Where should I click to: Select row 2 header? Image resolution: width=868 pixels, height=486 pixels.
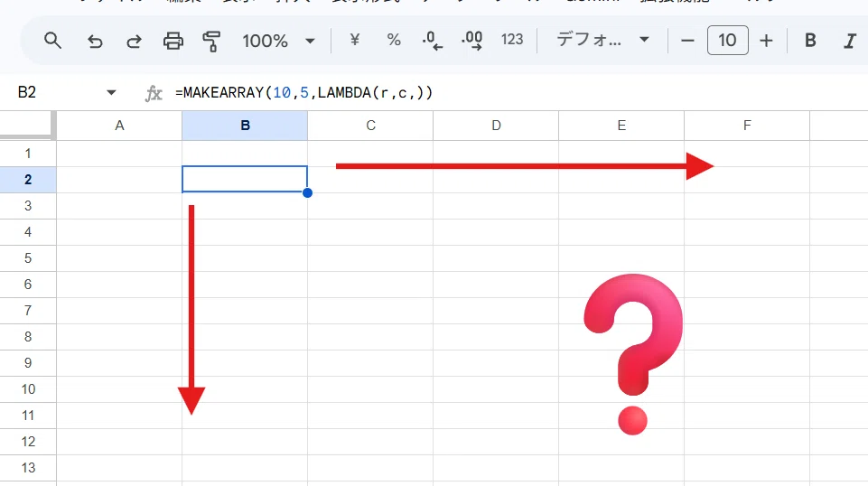tap(28, 180)
